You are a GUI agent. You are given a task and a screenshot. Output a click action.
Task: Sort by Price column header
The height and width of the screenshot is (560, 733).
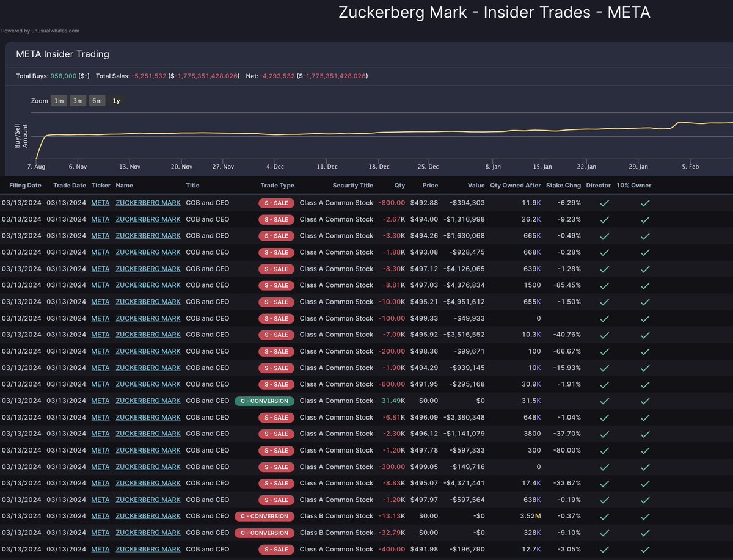(x=430, y=186)
